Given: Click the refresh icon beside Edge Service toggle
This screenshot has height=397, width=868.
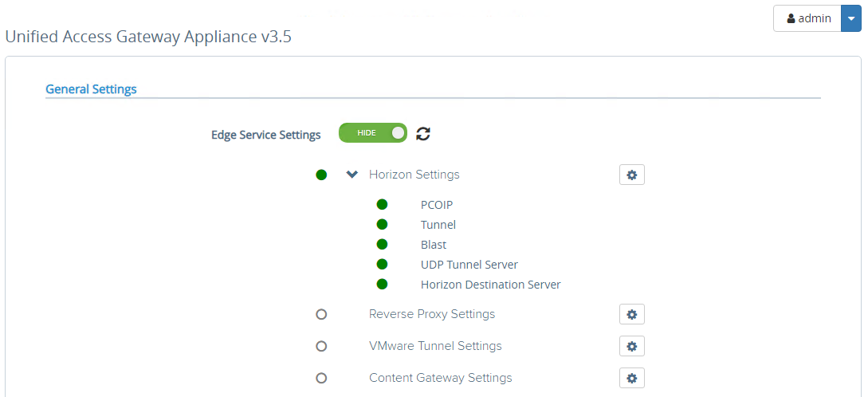Looking at the screenshot, I should (423, 134).
